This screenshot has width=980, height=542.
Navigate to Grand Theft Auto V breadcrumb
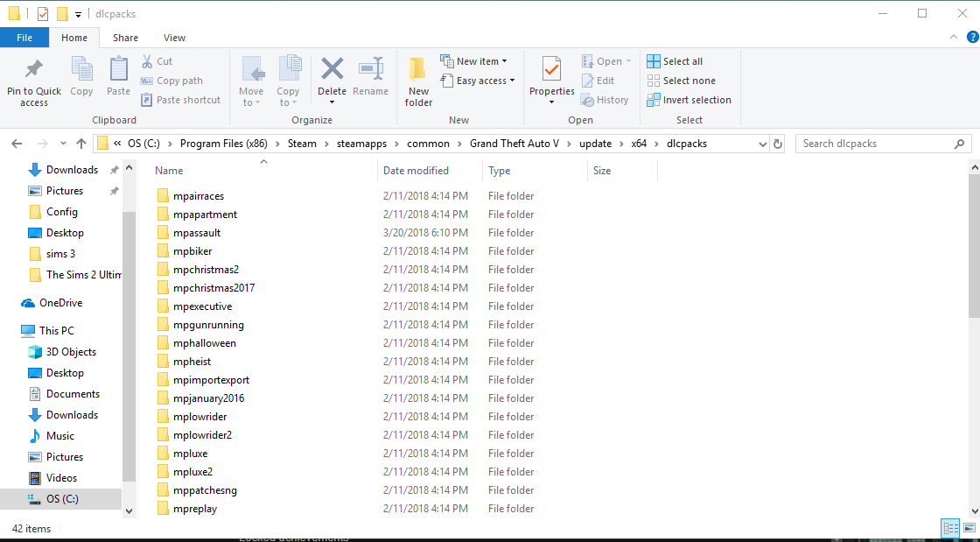coord(514,144)
